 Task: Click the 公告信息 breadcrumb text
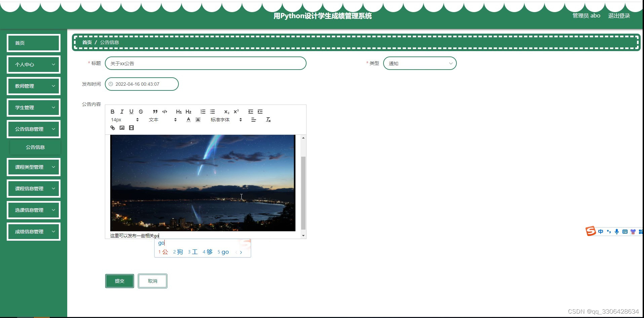coord(110,42)
